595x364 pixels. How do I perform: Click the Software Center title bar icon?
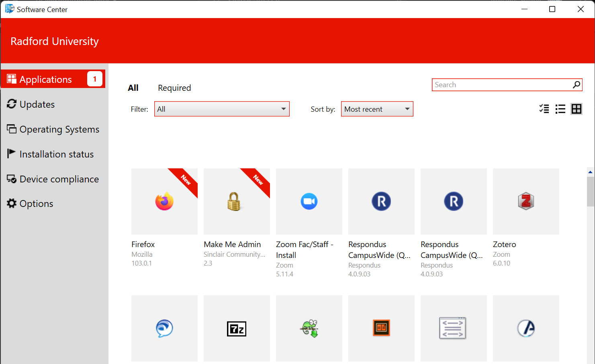pos(10,9)
